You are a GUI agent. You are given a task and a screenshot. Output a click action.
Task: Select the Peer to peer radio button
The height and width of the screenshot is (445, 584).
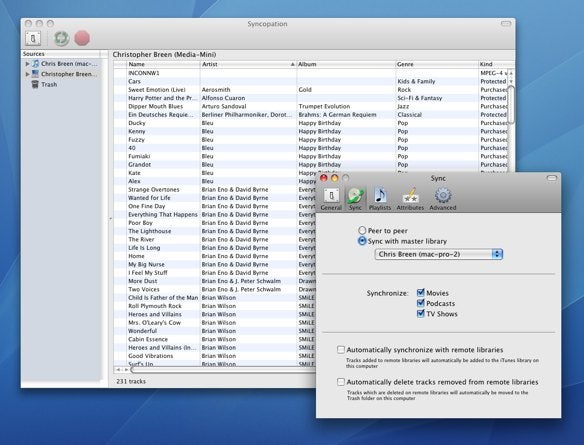click(362, 230)
